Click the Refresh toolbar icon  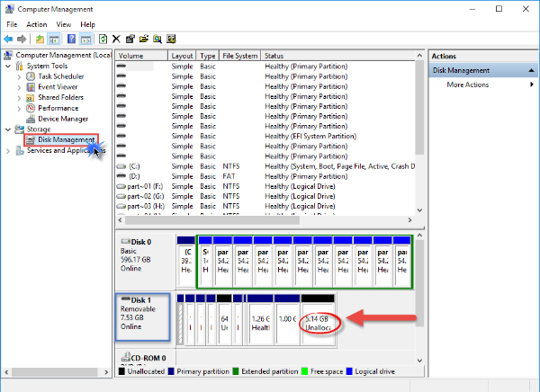tap(103, 39)
